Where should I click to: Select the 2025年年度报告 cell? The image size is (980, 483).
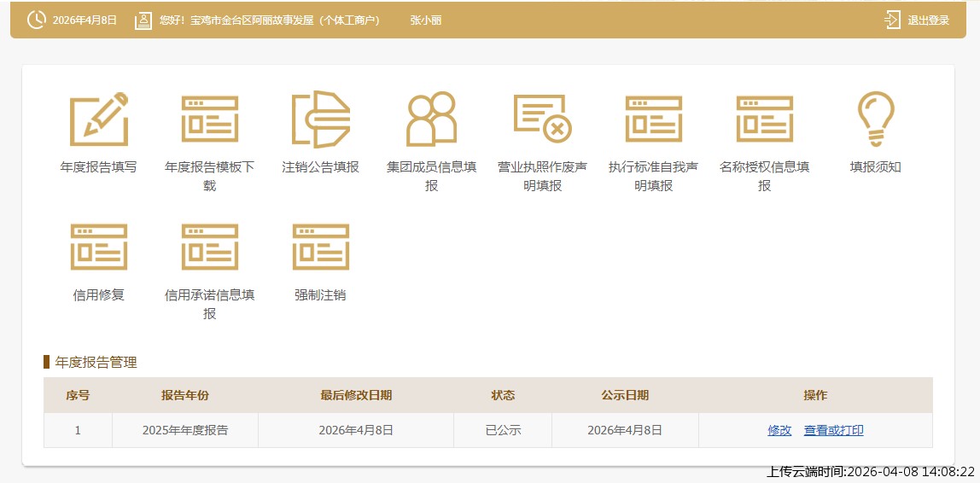(185, 430)
